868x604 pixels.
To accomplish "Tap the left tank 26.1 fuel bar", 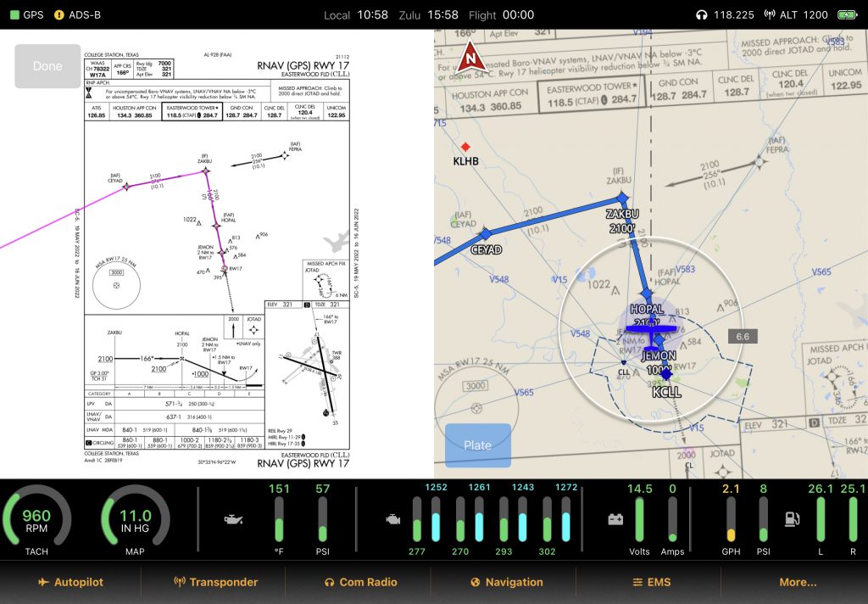I will click(x=821, y=519).
